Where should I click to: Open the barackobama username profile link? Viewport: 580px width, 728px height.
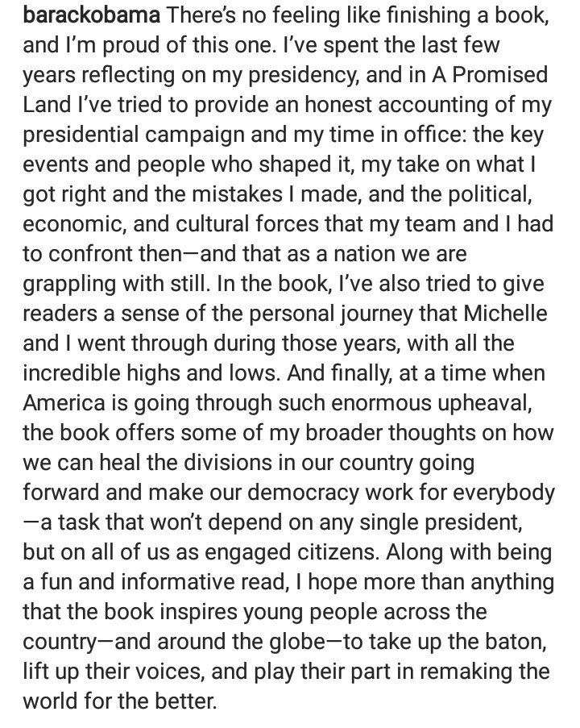pyautogui.click(x=91, y=15)
